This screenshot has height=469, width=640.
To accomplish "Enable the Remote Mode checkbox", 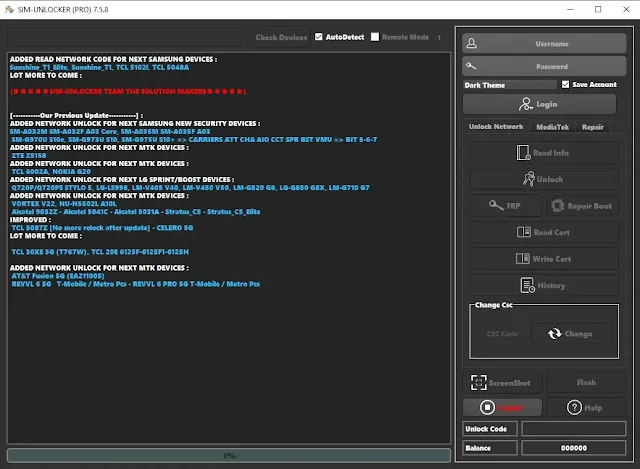I will pyautogui.click(x=375, y=37).
